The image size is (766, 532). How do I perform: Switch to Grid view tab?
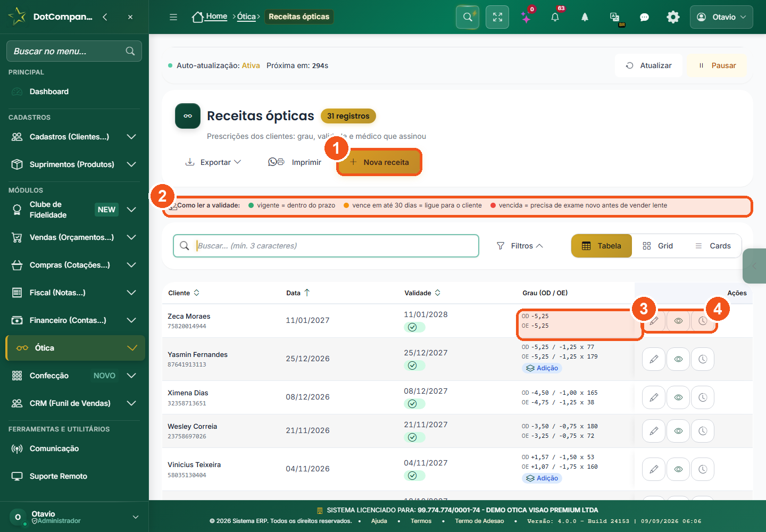(x=658, y=246)
